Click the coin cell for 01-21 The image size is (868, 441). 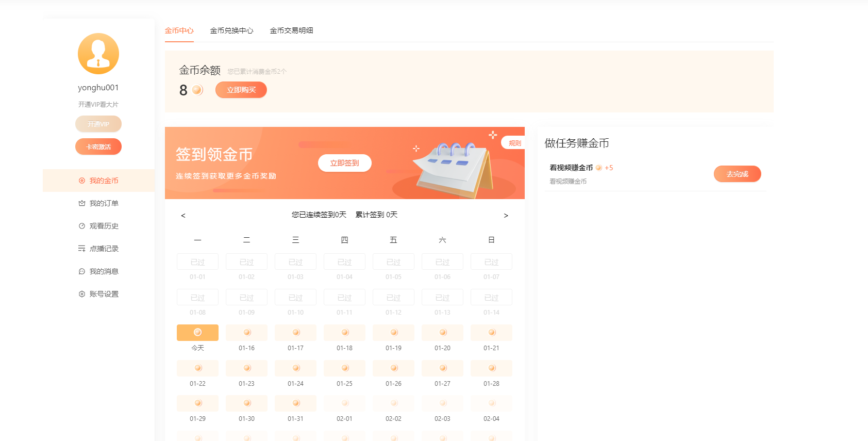tap(491, 333)
